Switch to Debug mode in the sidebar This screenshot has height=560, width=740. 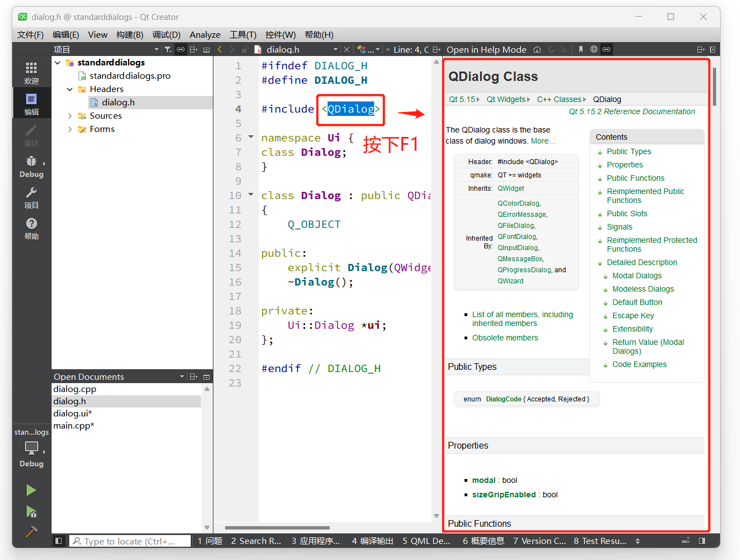click(31, 166)
